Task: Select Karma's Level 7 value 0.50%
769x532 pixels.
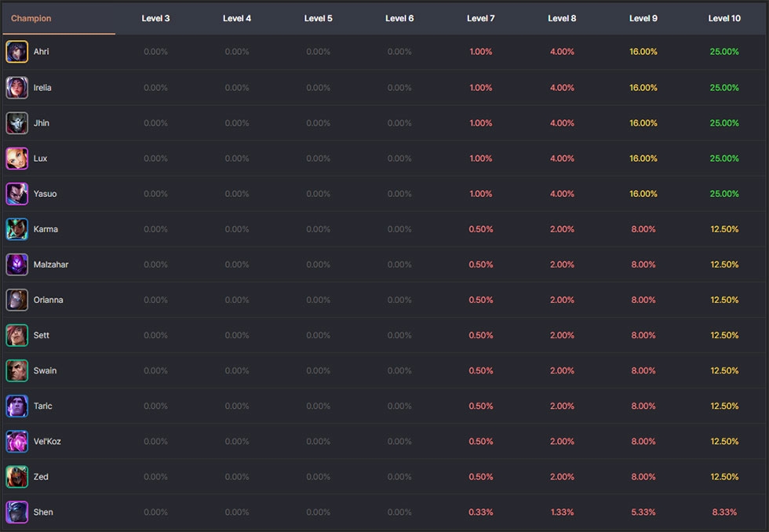Action: click(480, 229)
